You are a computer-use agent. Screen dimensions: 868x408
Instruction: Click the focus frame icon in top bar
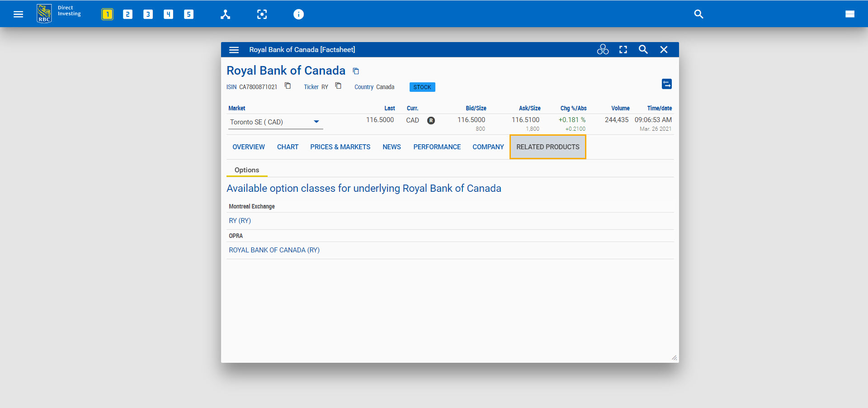pos(262,14)
